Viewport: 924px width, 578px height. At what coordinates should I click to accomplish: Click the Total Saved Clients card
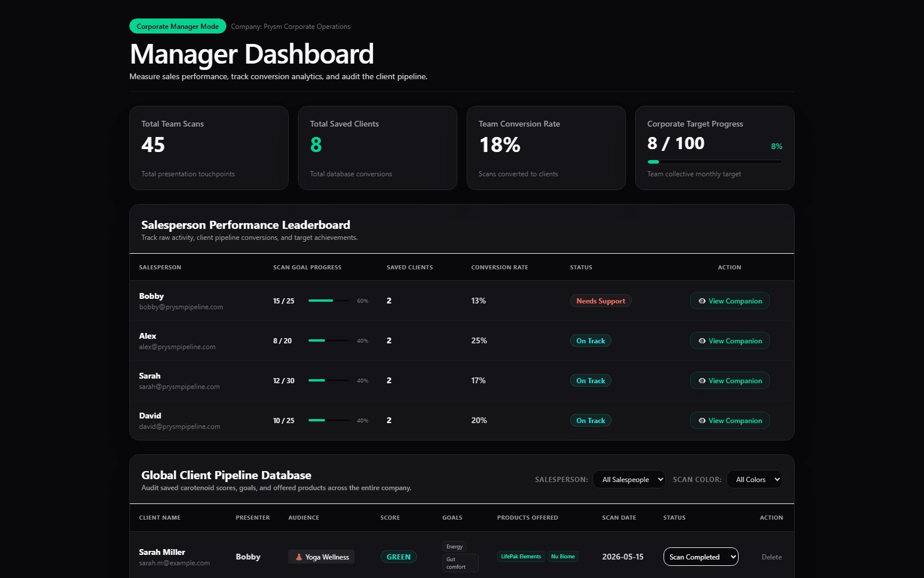pos(378,148)
